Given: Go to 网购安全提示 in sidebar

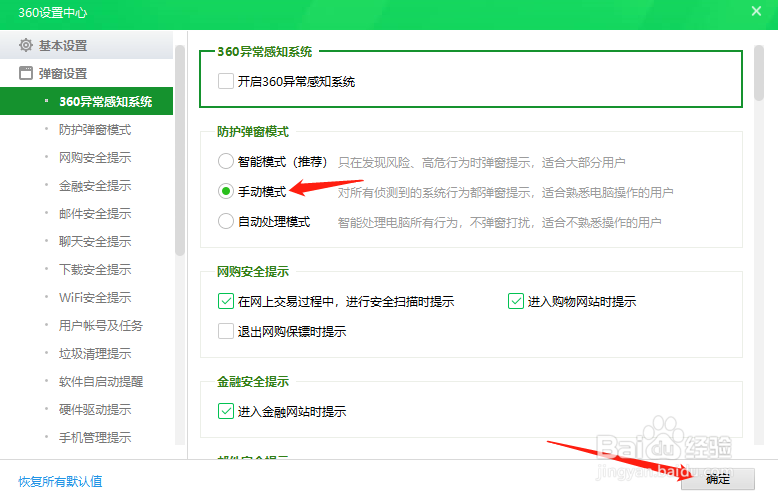Looking at the screenshot, I should (x=95, y=157).
